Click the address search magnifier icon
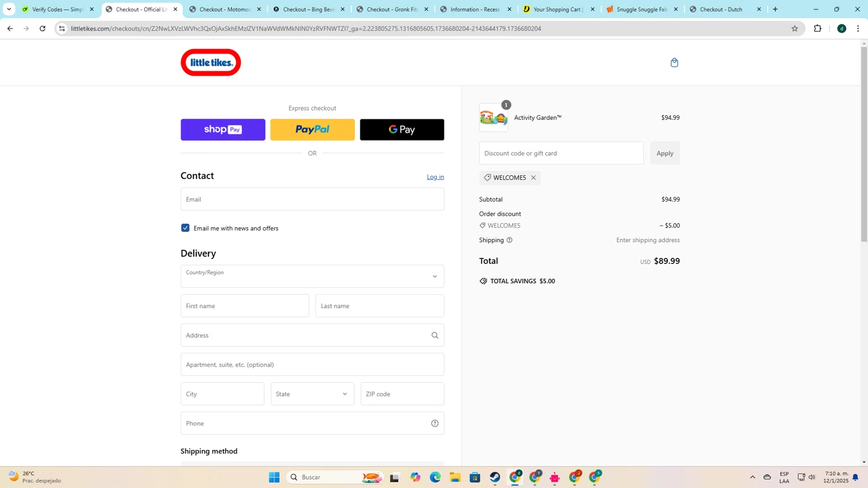 pos(435,335)
